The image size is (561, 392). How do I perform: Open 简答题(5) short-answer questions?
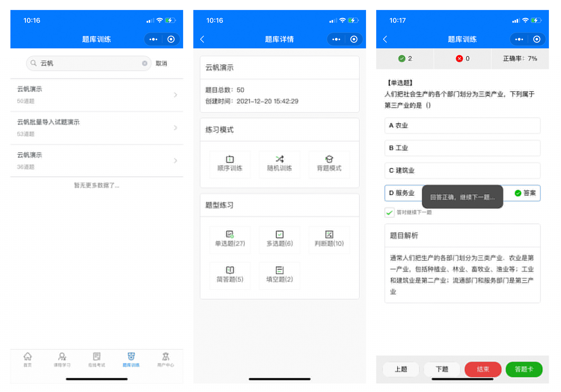[230, 275]
